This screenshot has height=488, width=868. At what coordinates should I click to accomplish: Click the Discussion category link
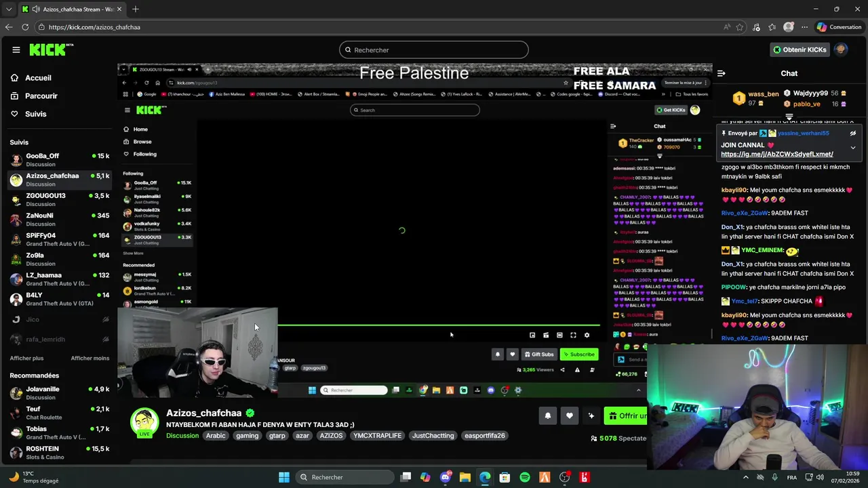pos(182,436)
